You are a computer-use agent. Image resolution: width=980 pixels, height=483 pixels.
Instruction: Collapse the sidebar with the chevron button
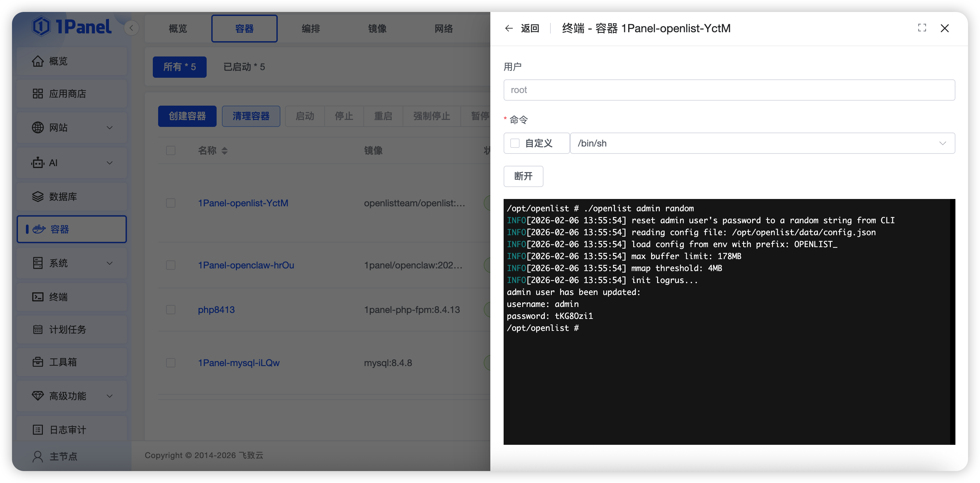(x=131, y=28)
